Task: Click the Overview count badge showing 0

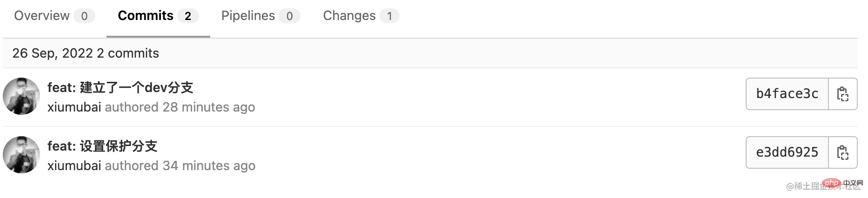Action: click(84, 16)
